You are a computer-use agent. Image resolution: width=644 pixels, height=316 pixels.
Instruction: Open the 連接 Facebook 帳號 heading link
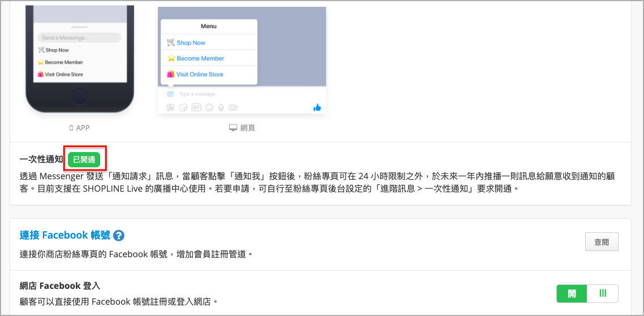coord(65,235)
